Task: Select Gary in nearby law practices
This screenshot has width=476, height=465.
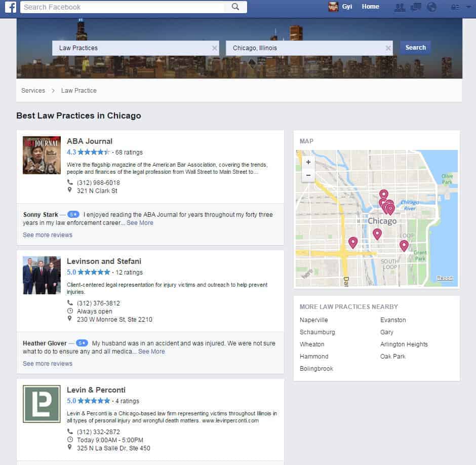Action: click(x=386, y=332)
